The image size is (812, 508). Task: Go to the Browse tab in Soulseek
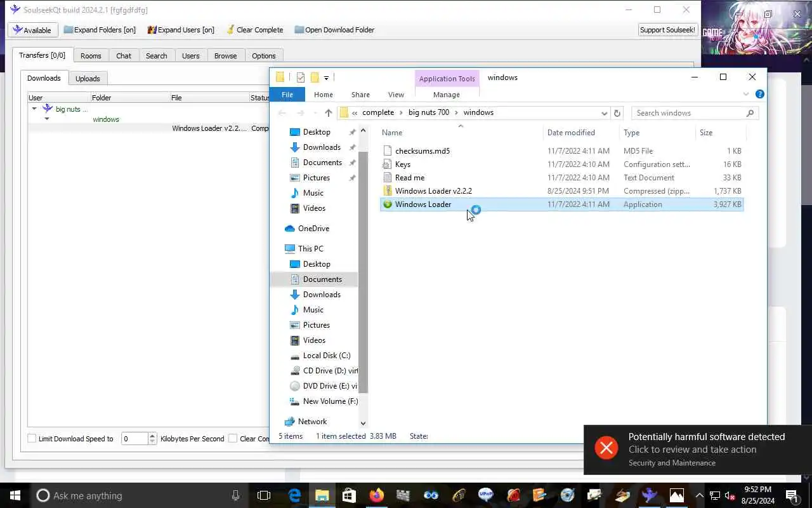(x=225, y=56)
